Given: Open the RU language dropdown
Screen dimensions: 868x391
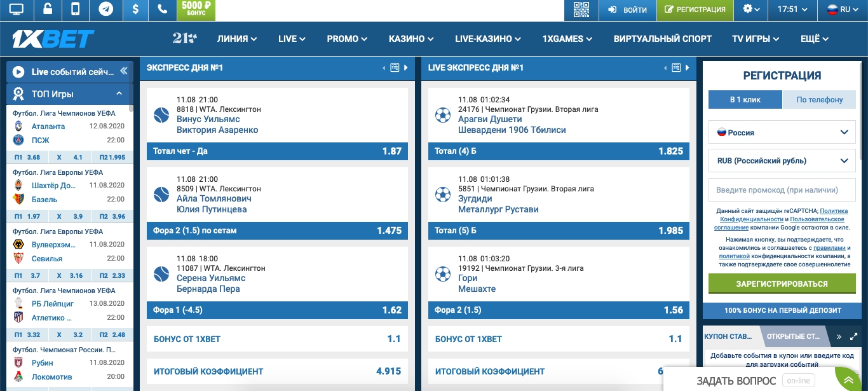Looking at the screenshot, I should click(x=843, y=10).
